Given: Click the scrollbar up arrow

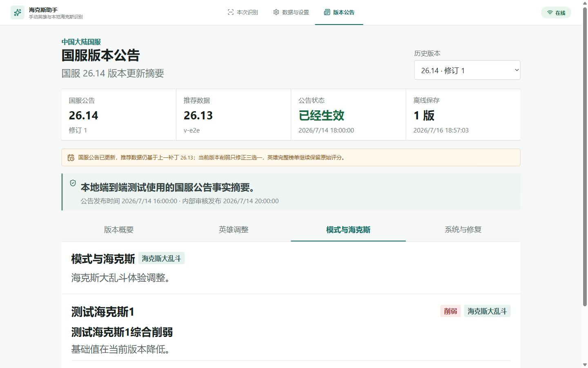Looking at the screenshot, I should [585, 3].
